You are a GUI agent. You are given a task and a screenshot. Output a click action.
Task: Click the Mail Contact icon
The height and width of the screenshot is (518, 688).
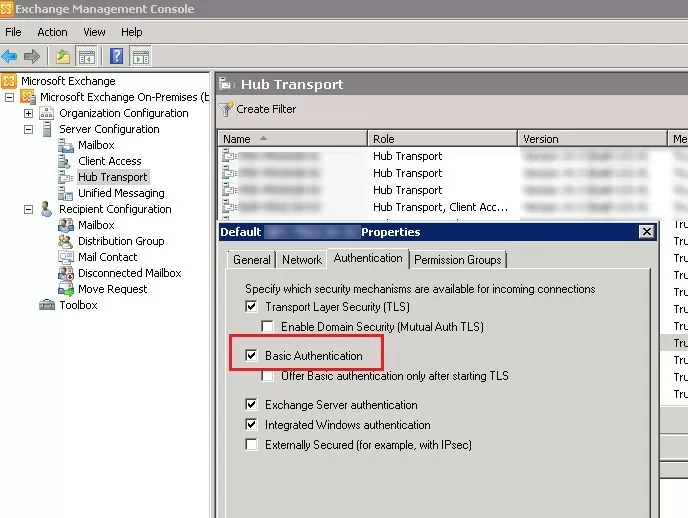(66, 257)
